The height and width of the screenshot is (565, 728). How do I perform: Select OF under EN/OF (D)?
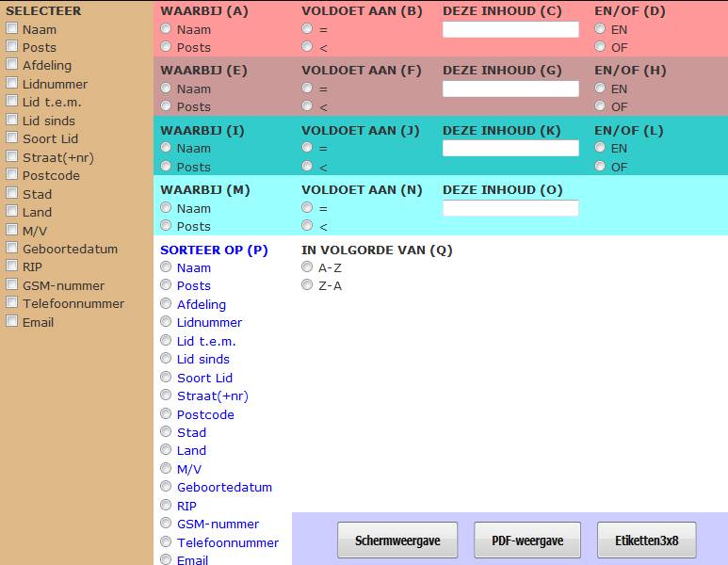click(x=600, y=46)
